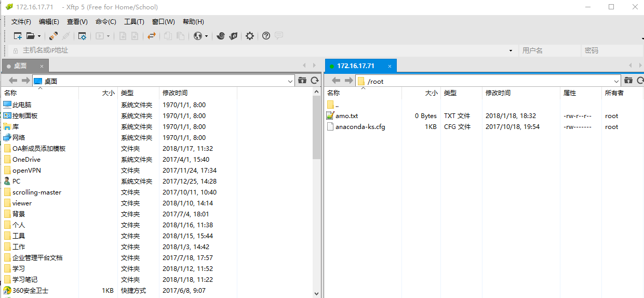Launch Xshell from the swirl icon
This screenshot has height=298, width=644.
(221, 36)
